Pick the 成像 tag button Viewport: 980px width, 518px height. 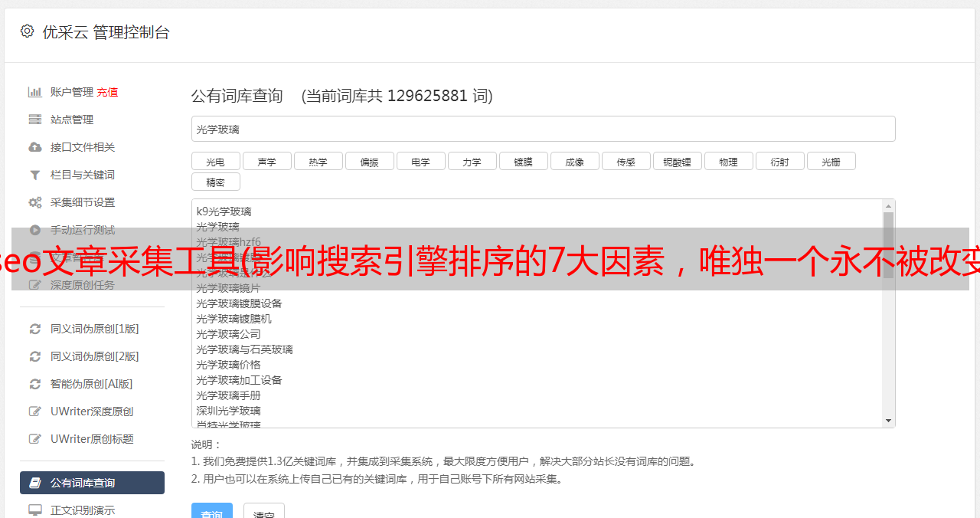point(574,161)
